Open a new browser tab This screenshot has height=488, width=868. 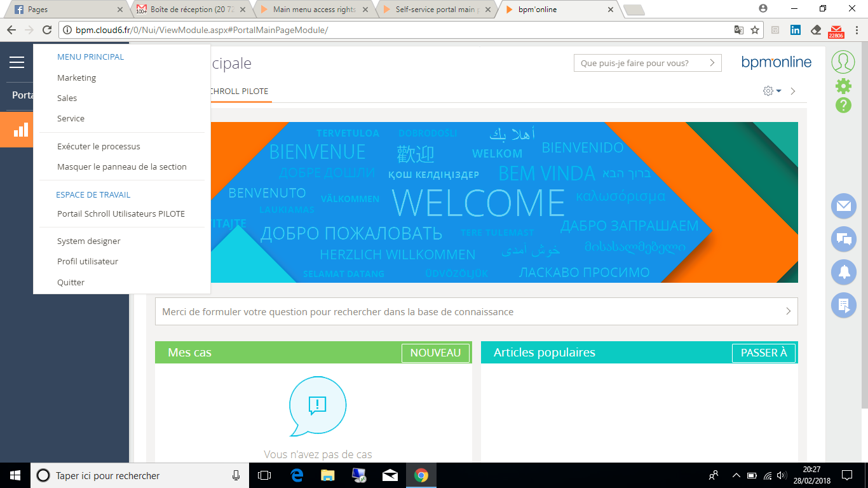[x=634, y=10]
